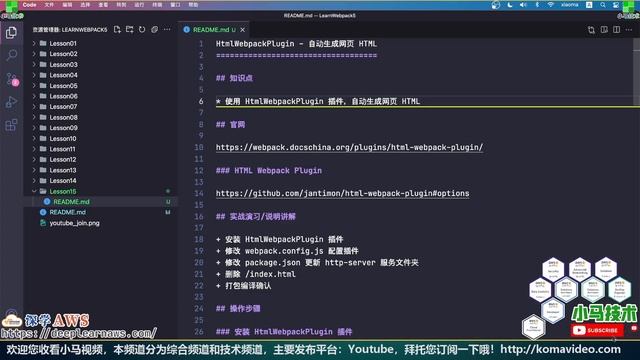Open the 帮助 (Help) menu
The width and height of the screenshot is (640, 360).
193,5
